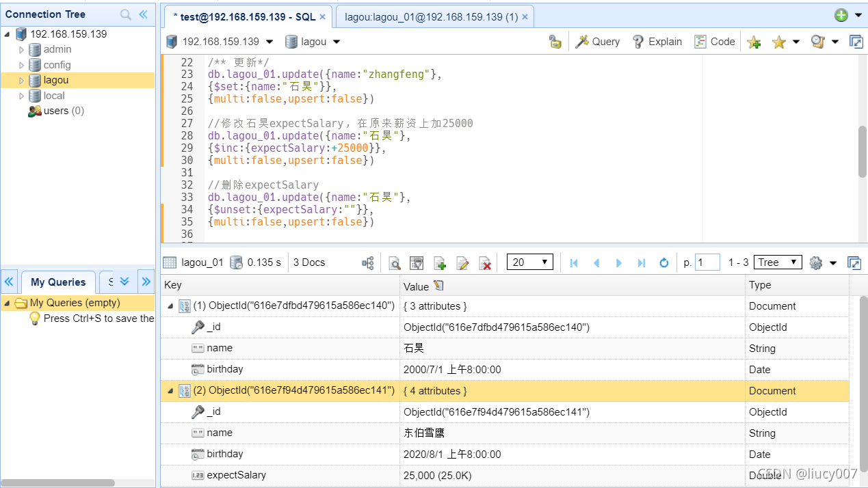Screen dimensions: 868x488
Task: Open the results settings gear icon
Action: pos(815,263)
